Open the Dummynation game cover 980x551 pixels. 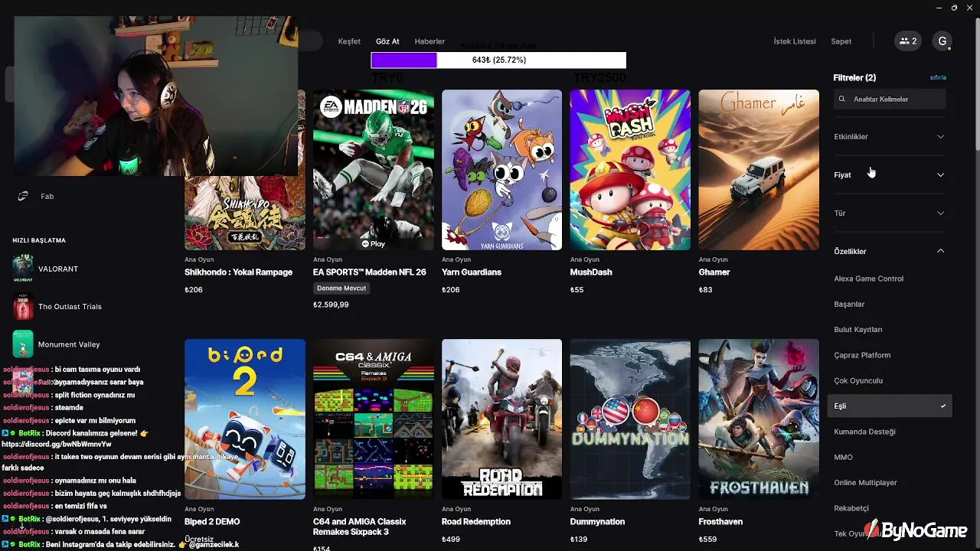tap(630, 419)
